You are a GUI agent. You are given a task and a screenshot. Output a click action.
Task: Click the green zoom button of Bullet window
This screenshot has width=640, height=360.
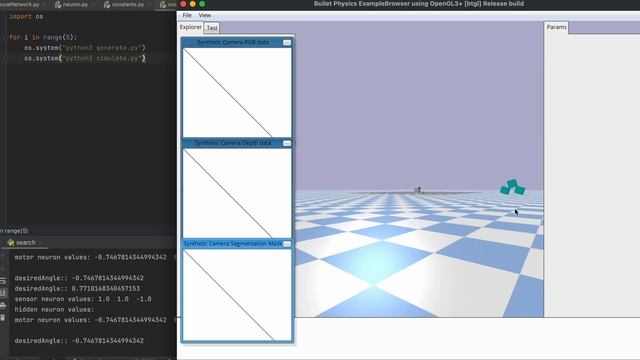[x=202, y=4]
